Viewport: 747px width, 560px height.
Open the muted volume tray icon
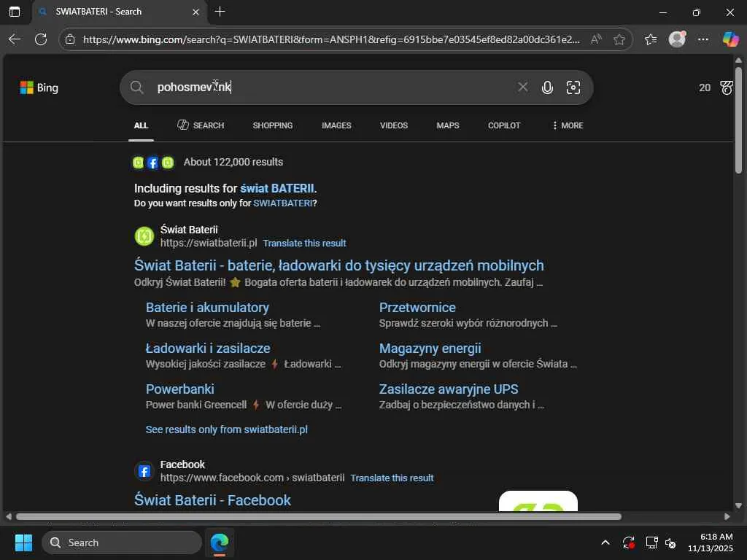[670, 542]
